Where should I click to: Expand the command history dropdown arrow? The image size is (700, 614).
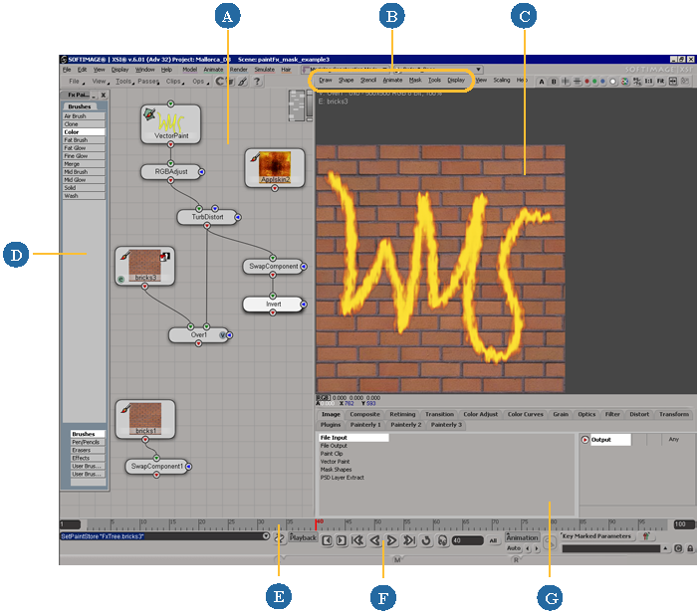click(266, 536)
